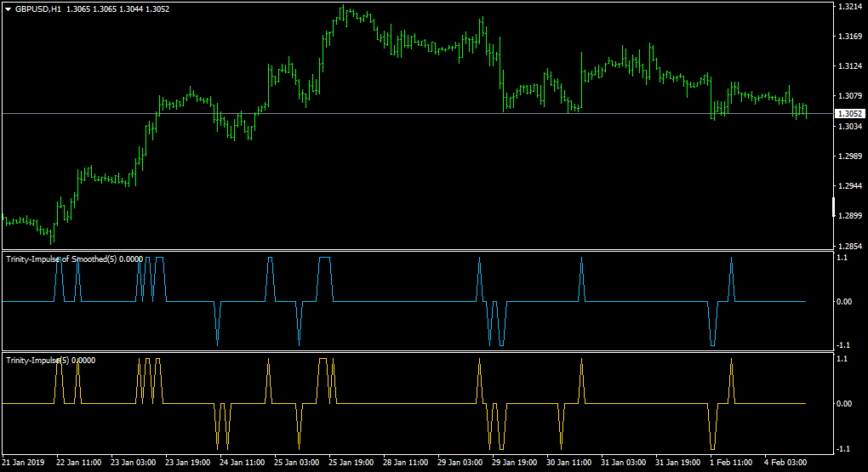The width and height of the screenshot is (868, 472).
Task: Click the 1.1 scale value of yellow indicator
Action: (x=842, y=359)
